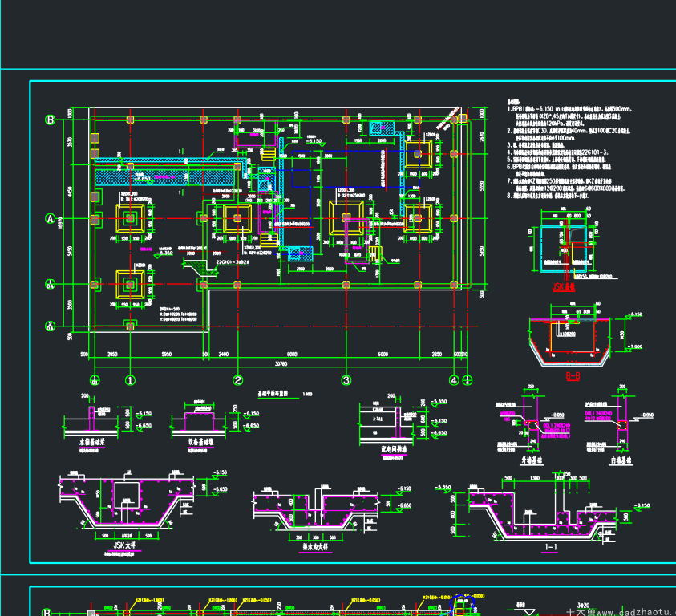The height and width of the screenshot is (616, 676).
Task: Select the 5950 span dimension text
Action: point(167,355)
